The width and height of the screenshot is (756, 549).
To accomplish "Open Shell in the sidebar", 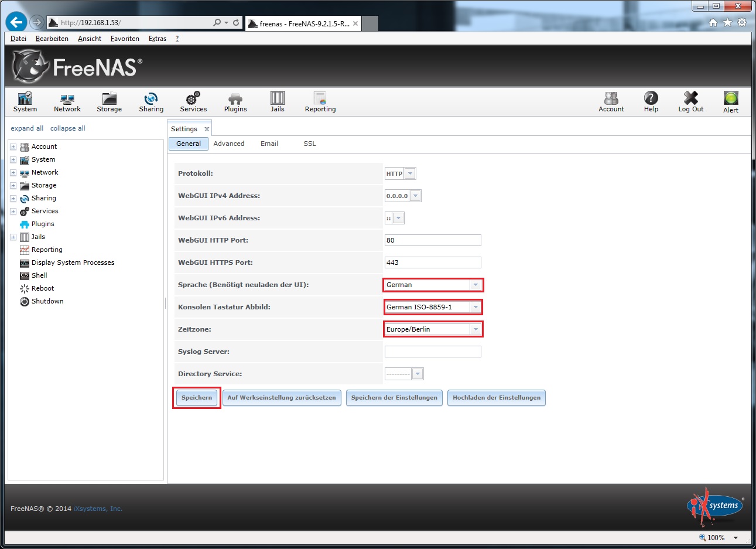I will pyautogui.click(x=39, y=275).
